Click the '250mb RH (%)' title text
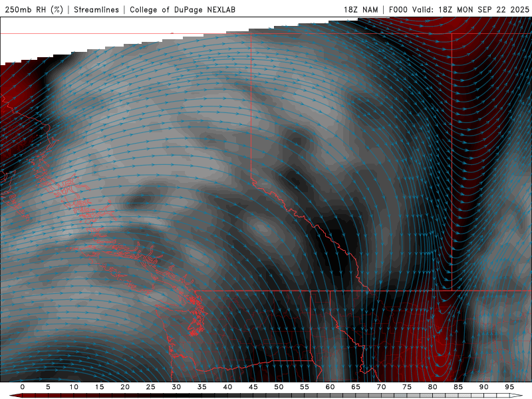 pyautogui.click(x=34, y=9)
